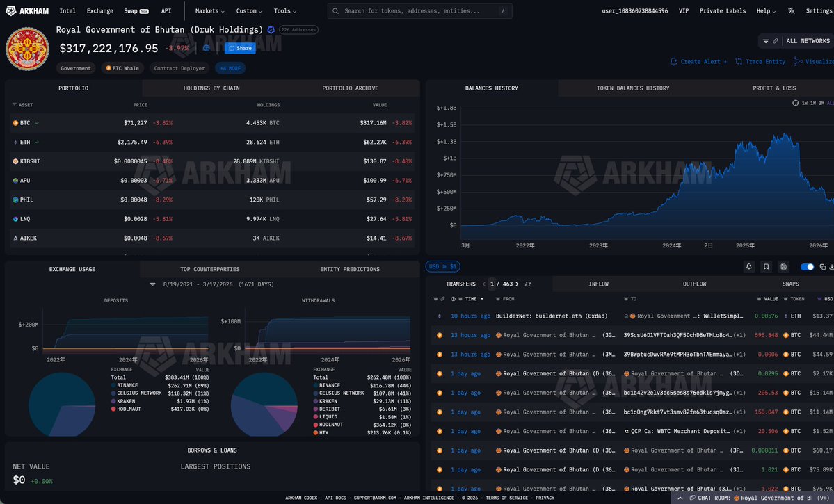Click the BTC chart arrow icon in portfolio
Viewport: 834px width, 504px height.
37,123
